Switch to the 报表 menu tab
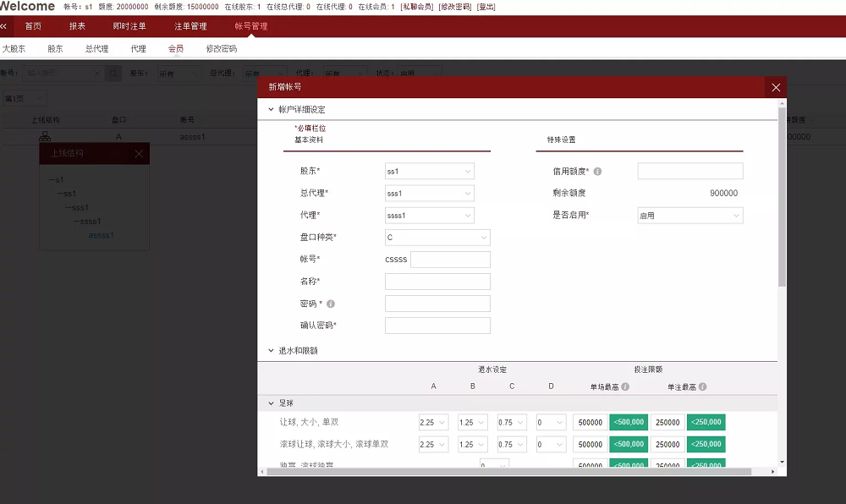Viewport: 846px width, 504px height. 77,25
